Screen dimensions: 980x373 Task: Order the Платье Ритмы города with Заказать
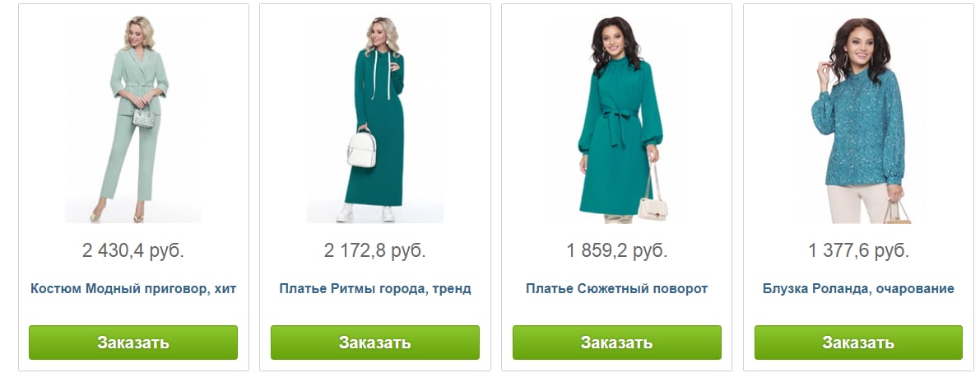(375, 343)
